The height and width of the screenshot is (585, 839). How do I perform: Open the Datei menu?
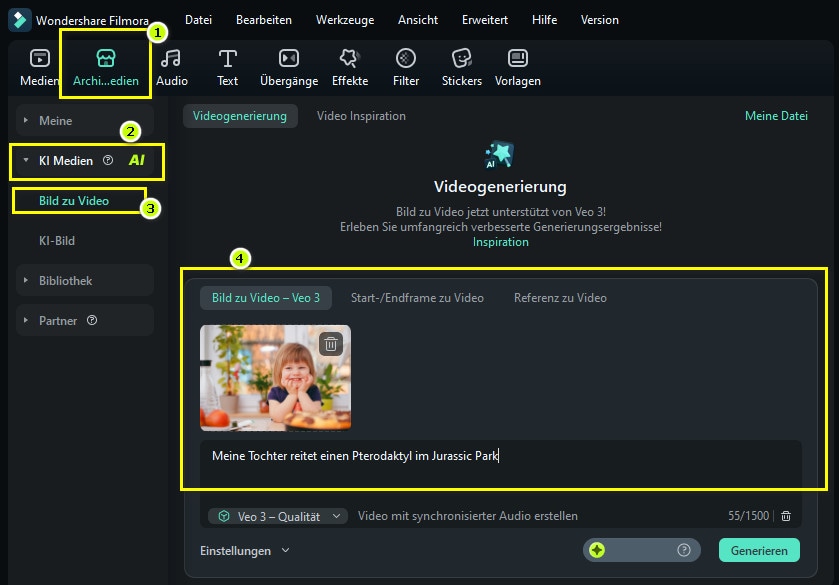[x=199, y=20]
